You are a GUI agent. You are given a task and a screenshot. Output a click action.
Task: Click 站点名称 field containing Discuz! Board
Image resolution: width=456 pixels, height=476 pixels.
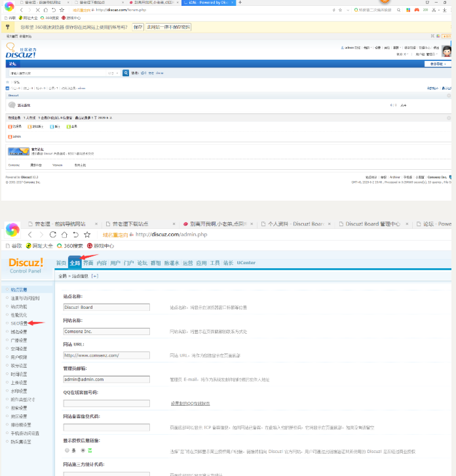[x=107, y=307]
